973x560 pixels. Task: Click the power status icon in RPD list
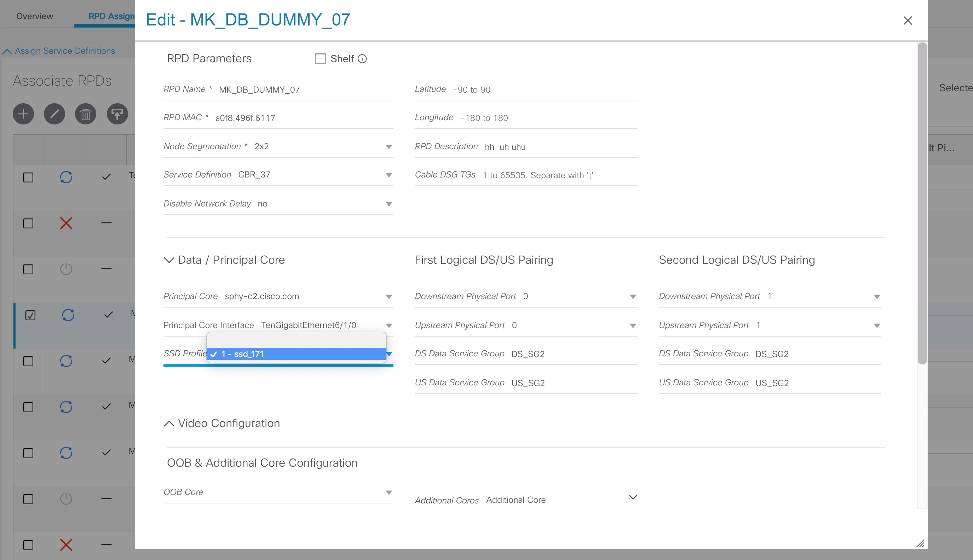coord(66,269)
